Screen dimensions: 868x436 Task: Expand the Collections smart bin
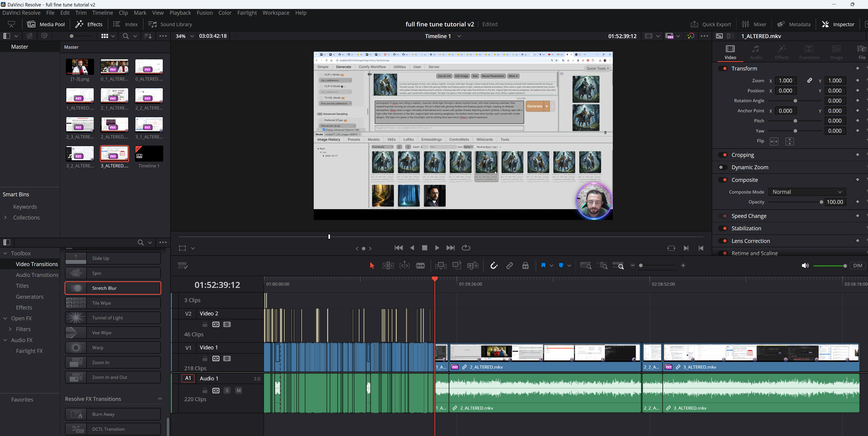point(5,217)
